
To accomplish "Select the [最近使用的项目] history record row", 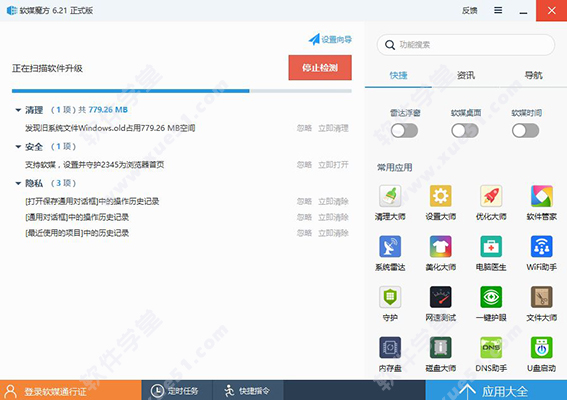I will click(77, 233).
